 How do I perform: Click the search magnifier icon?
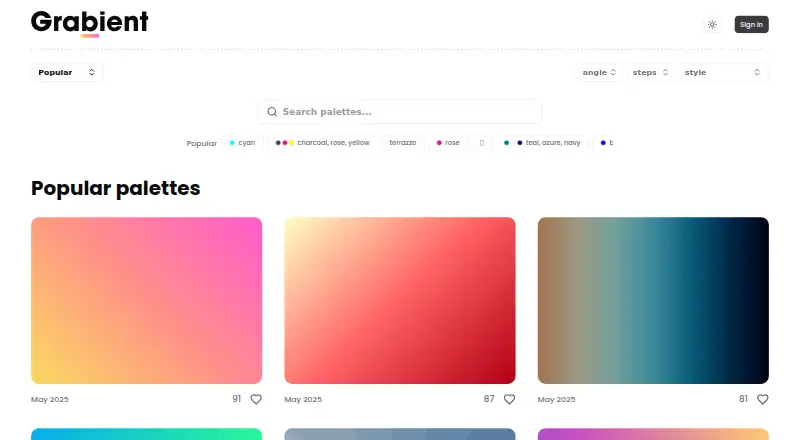[272, 112]
